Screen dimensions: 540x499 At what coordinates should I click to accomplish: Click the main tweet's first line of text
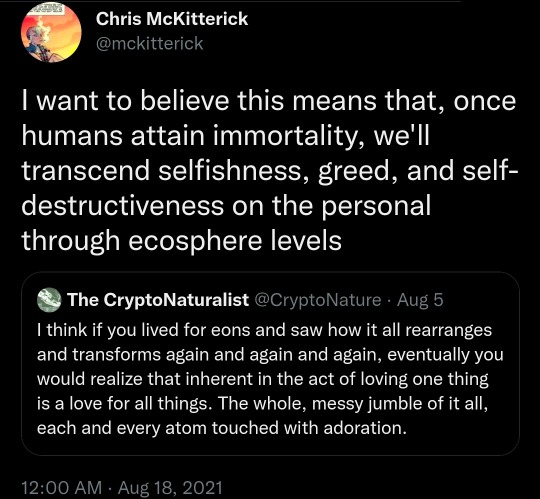(269, 101)
